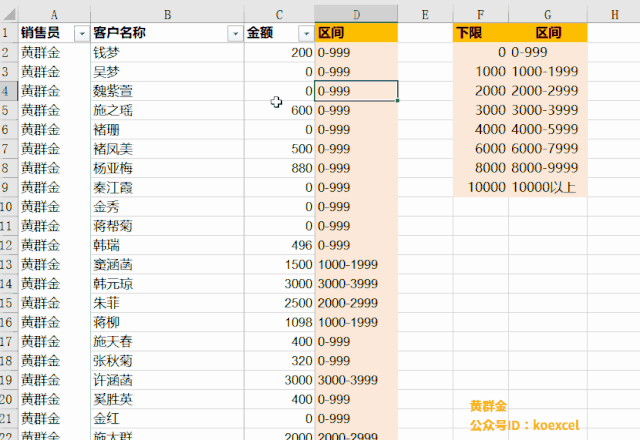Open the 金额 filter dropdown
Viewport: 640px width, 440px height.
(306, 33)
